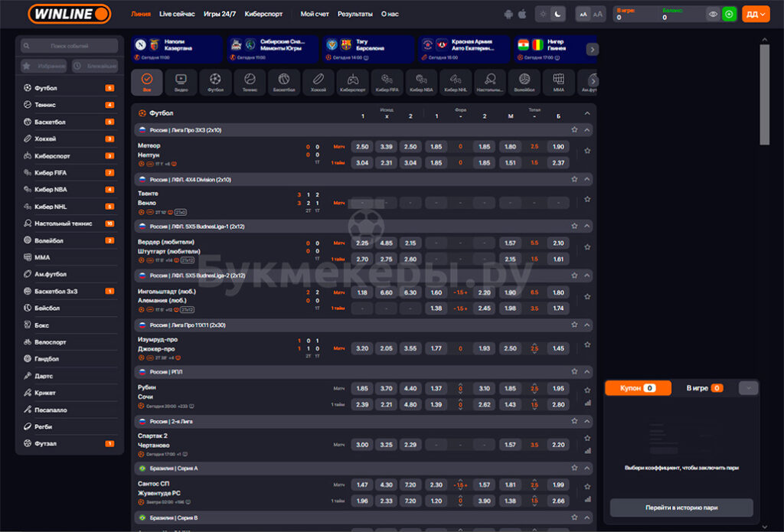Switch to the 'Купон' coupon tab
The image size is (784, 532).
coord(638,388)
